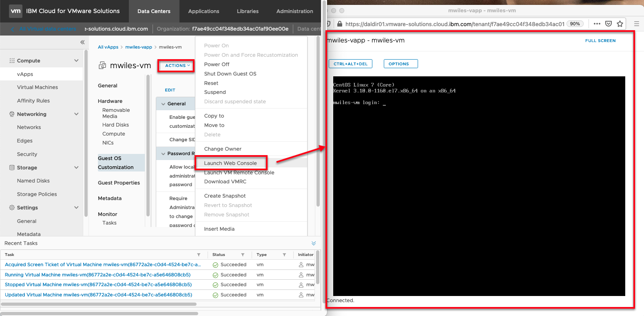The width and height of the screenshot is (644, 316).
Task: Collapse the Compute section in sidebar
Action: [76, 60]
